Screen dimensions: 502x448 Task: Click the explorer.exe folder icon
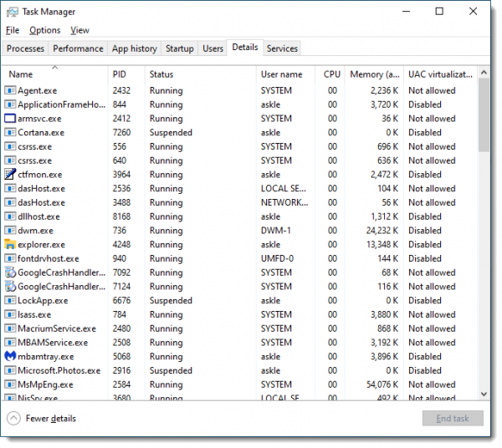[10, 244]
